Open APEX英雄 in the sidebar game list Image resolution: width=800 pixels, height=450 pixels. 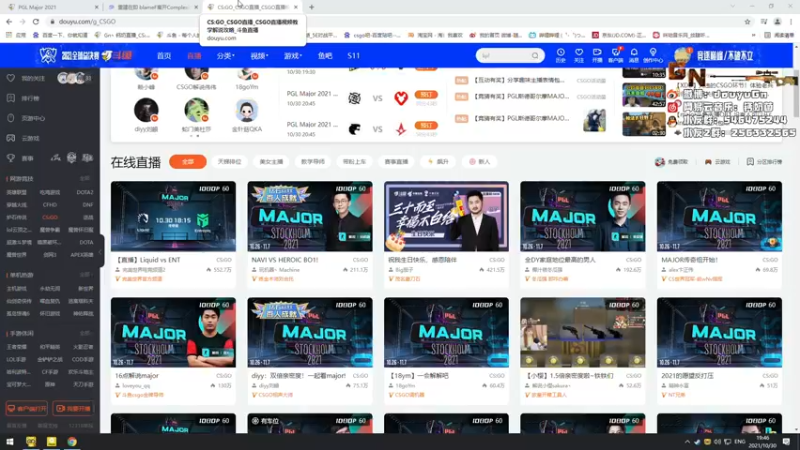[82, 255]
